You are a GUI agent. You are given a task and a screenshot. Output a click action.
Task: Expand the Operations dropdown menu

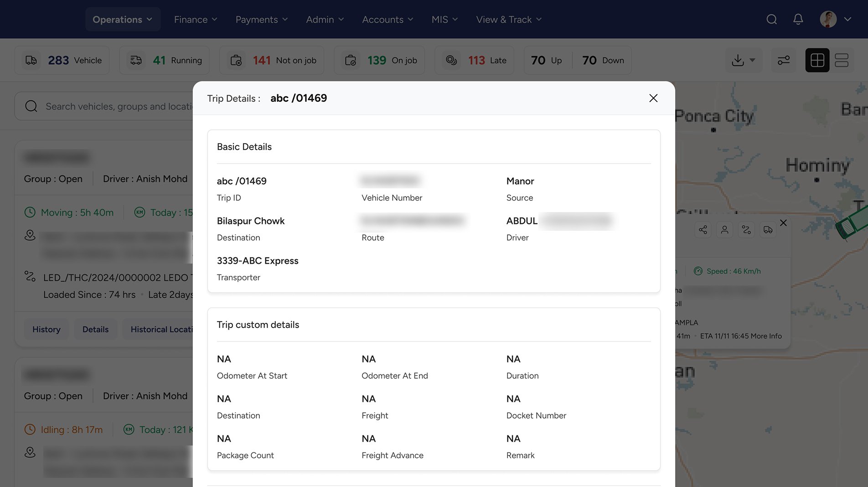tap(123, 19)
